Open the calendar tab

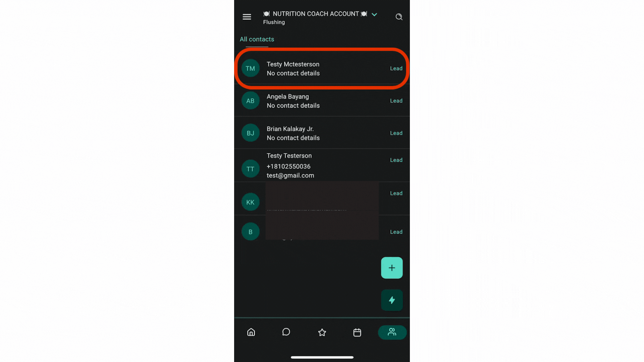pos(357,332)
